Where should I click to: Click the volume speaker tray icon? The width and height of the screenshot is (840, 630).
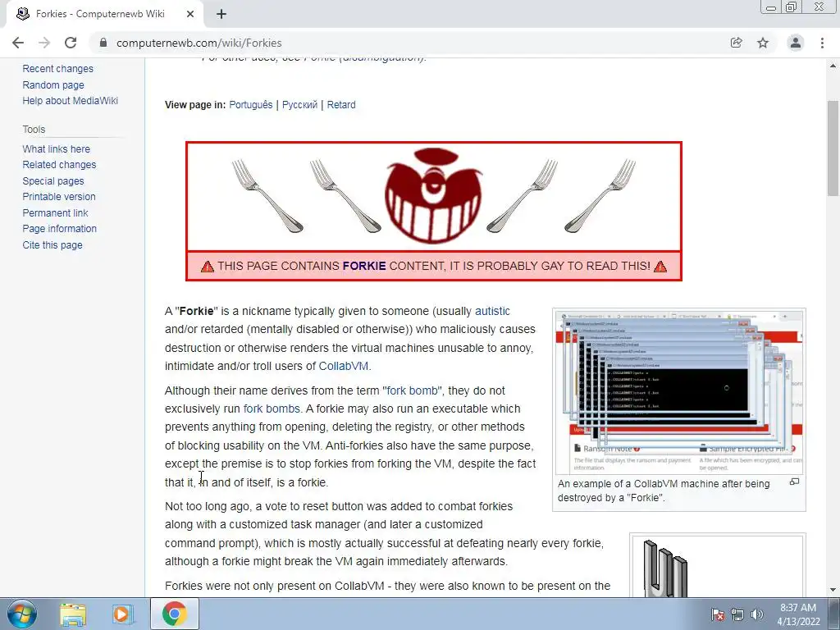(757, 614)
